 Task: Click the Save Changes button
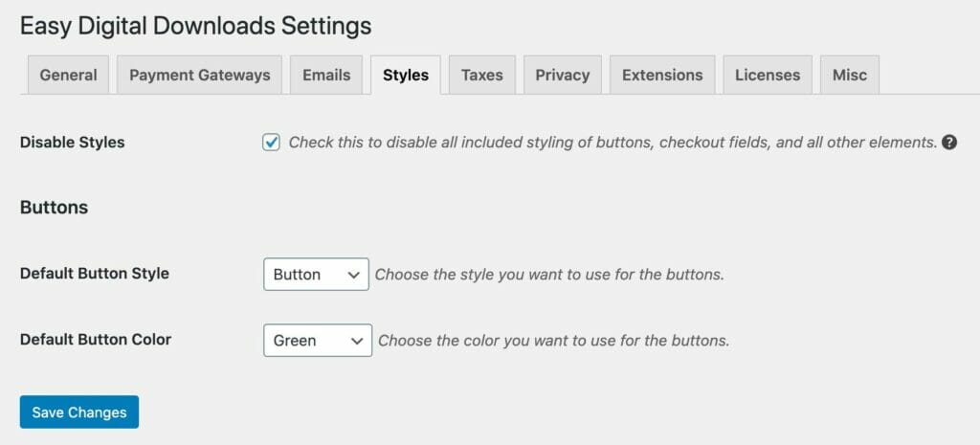coord(79,412)
